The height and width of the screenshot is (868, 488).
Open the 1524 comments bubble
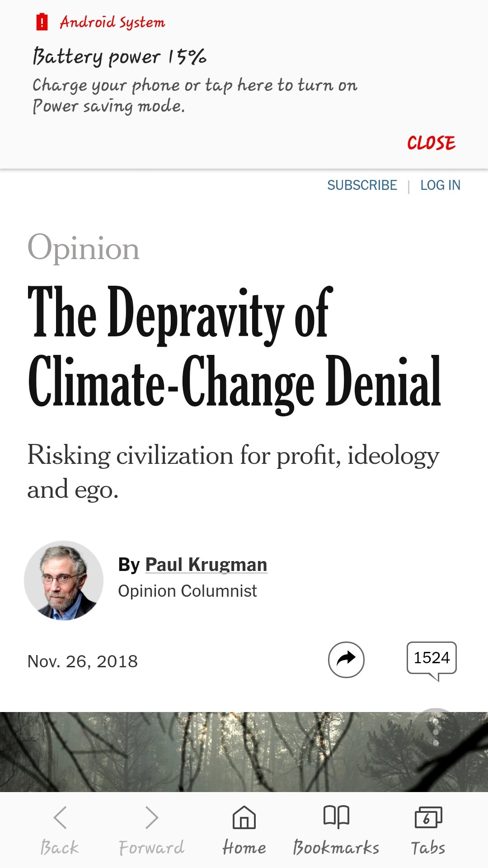point(432,658)
